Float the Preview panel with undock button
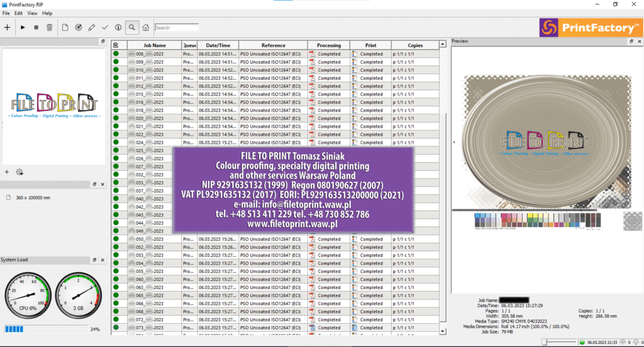644x347 pixels. click(631, 41)
